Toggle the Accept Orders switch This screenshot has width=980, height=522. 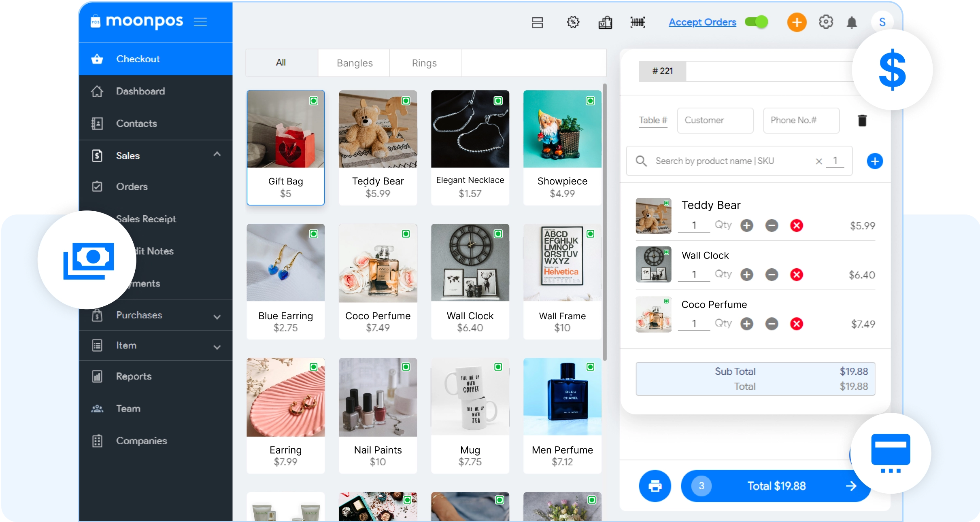(x=756, y=22)
